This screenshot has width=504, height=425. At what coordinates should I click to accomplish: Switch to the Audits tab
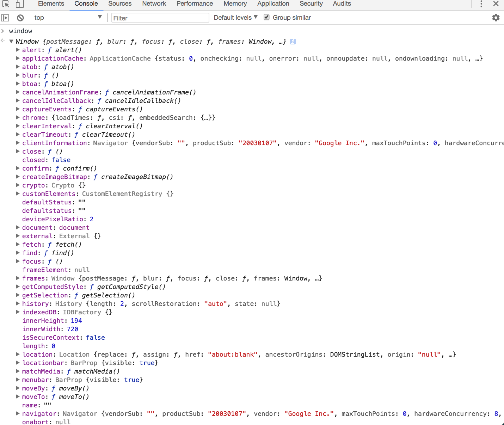[342, 4]
